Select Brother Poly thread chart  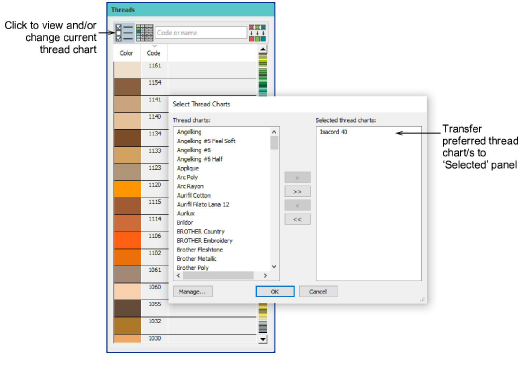coord(193,267)
